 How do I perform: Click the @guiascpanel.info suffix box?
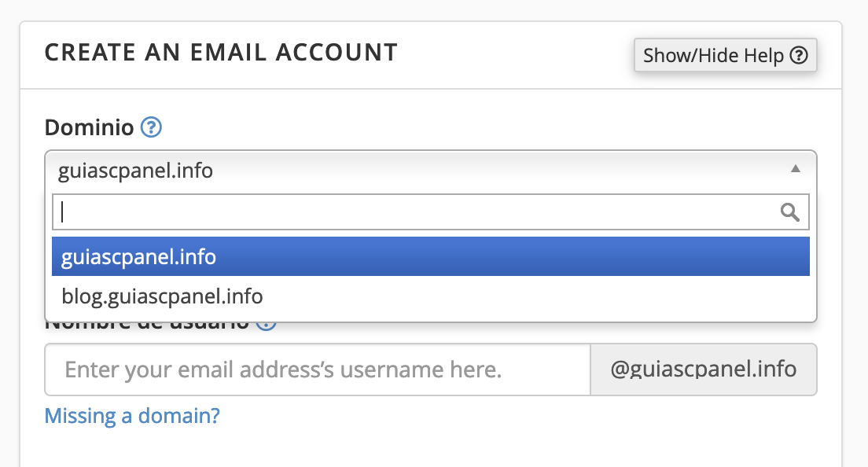click(x=704, y=370)
